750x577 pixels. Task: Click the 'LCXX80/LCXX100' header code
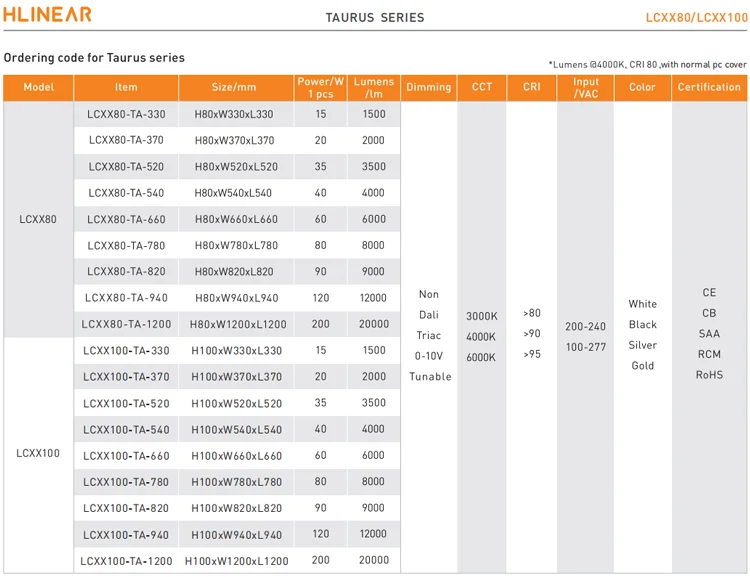(x=696, y=18)
